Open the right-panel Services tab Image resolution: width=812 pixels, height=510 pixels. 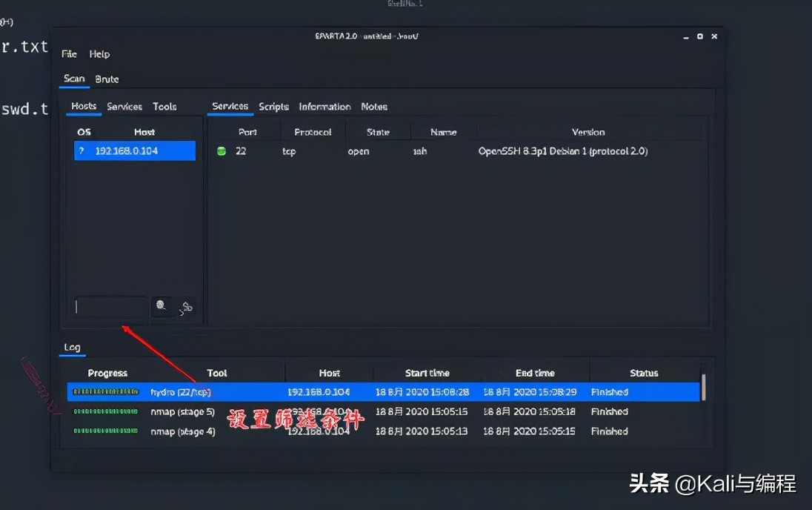[230, 106]
